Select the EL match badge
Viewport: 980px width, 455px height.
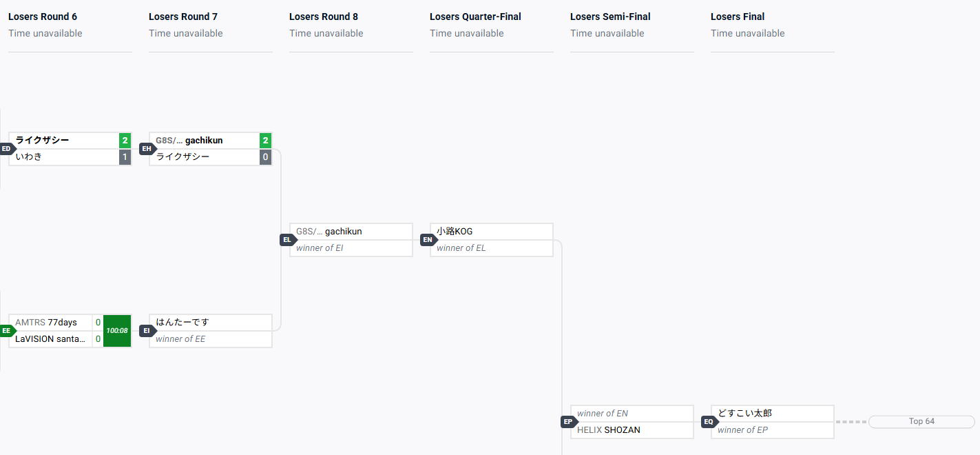coord(288,240)
